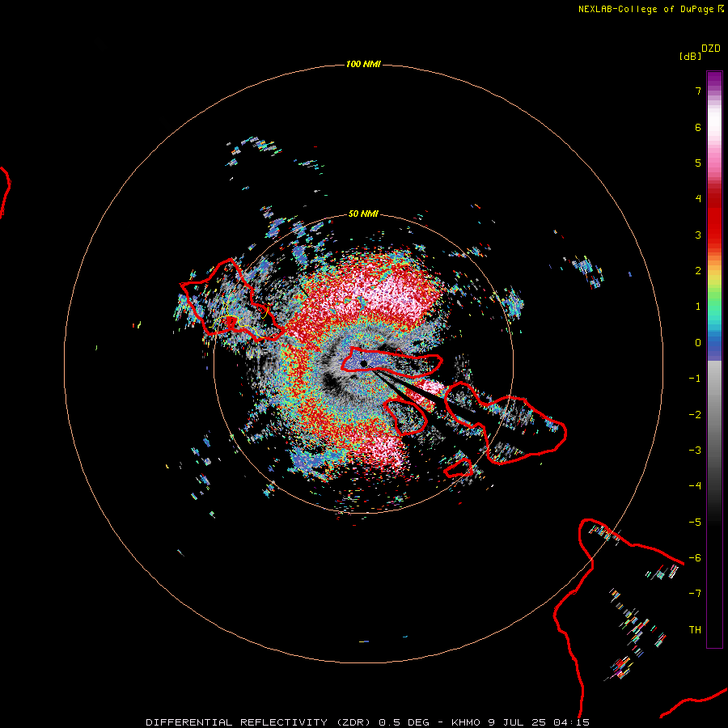Click the 100 NMI range ring label
The height and width of the screenshot is (728, 728).
(x=363, y=64)
